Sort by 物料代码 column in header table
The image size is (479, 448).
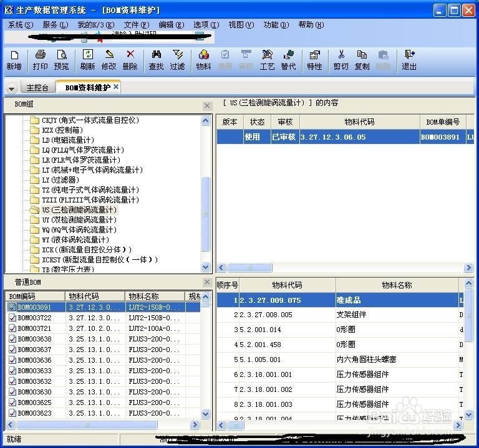pyautogui.click(x=359, y=122)
